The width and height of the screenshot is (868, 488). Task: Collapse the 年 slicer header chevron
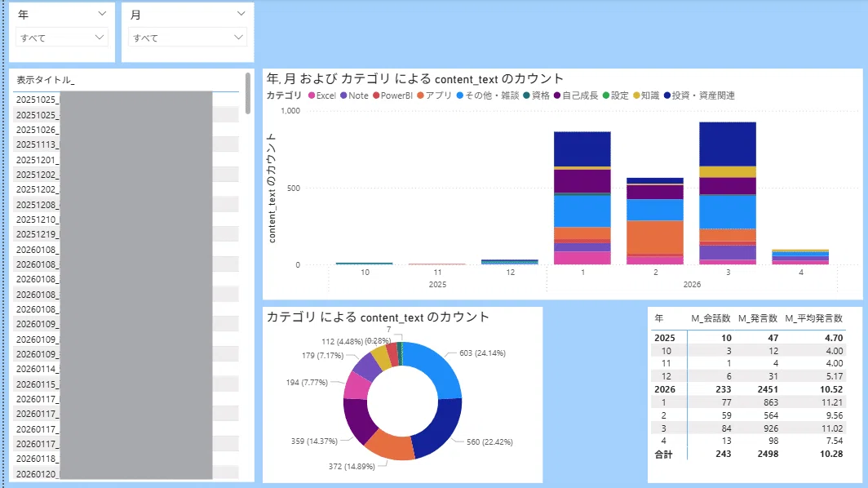coord(102,14)
